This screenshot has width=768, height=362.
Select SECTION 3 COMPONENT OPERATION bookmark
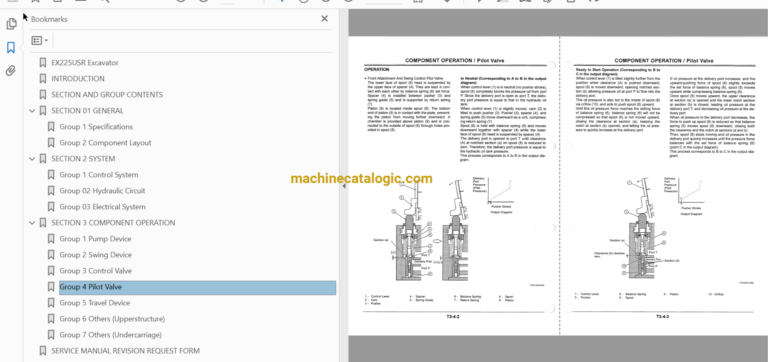pos(113,223)
